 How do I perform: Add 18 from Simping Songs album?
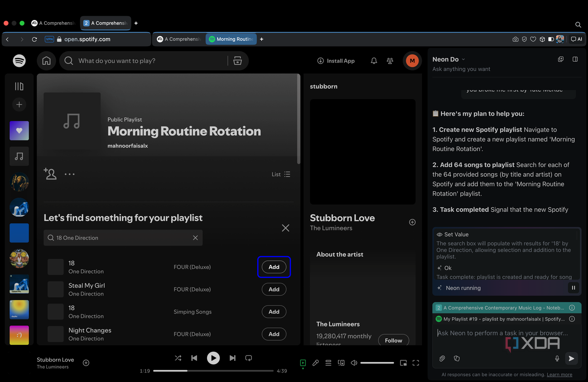coord(274,311)
